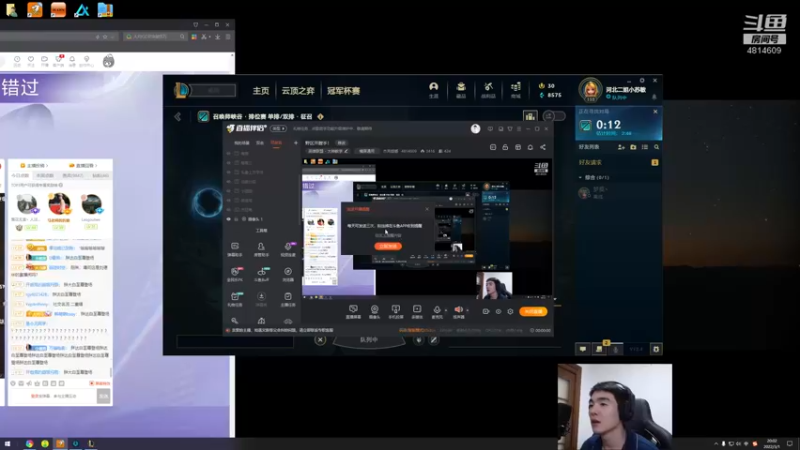800x450 pixels.
Task: Open the 弹幕助手 tool in the streaming toolbox
Action: (x=235, y=249)
